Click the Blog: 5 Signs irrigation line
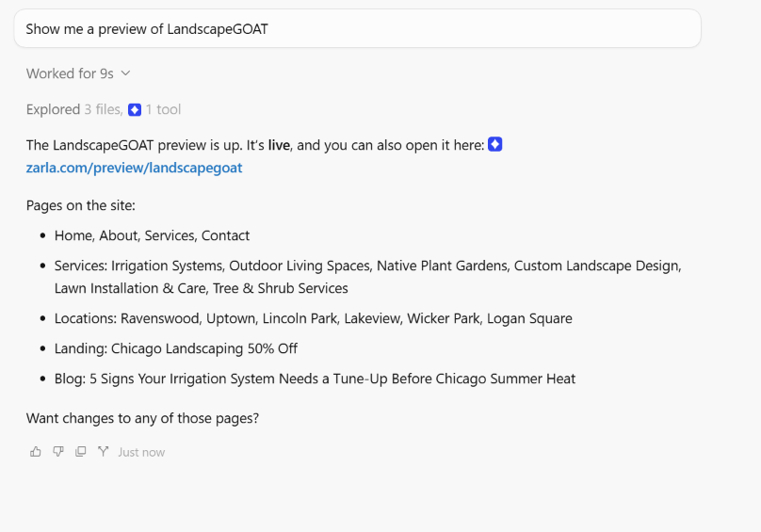 point(315,379)
